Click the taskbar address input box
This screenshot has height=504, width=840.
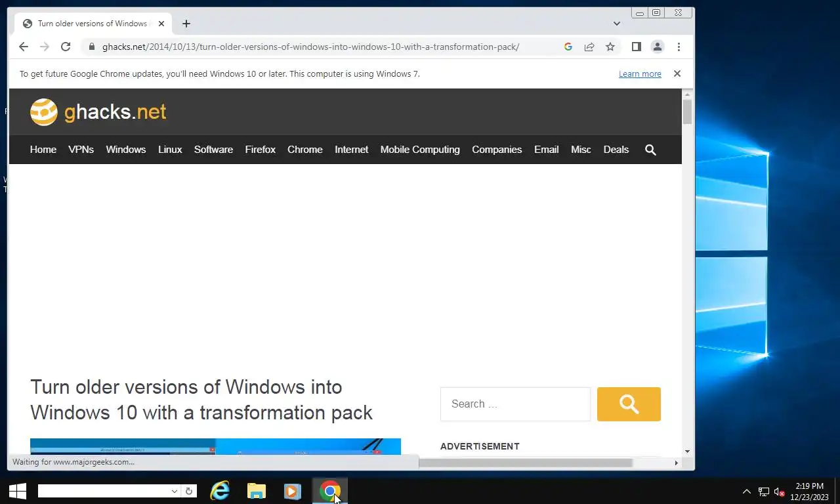click(104, 491)
